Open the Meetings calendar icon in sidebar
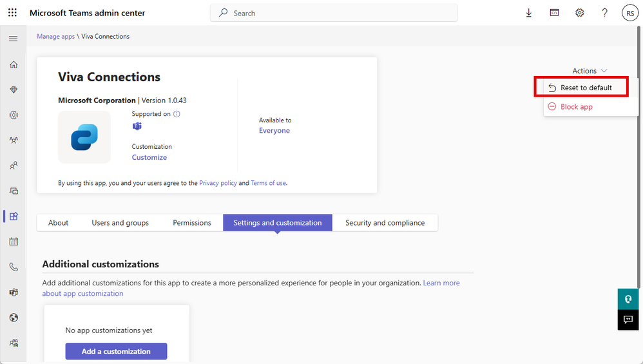643x364 pixels. click(x=14, y=242)
